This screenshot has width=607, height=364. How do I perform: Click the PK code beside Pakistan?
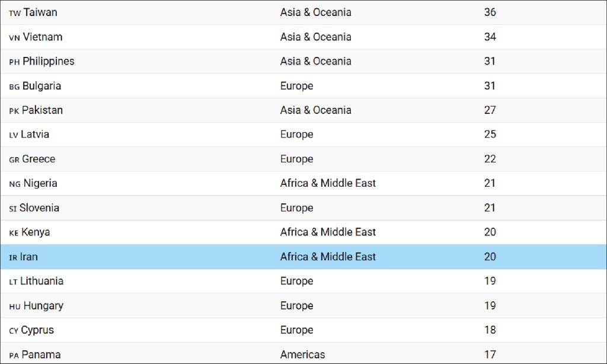click(x=14, y=111)
